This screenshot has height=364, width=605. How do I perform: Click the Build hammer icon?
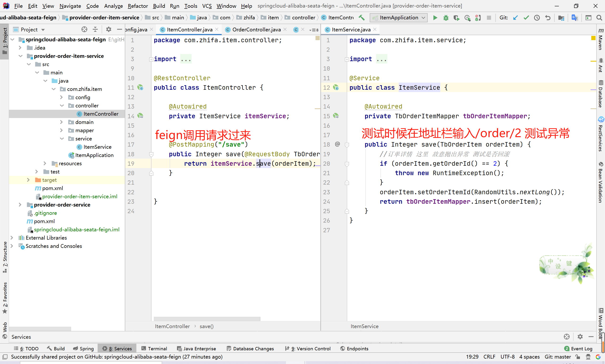(x=362, y=18)
